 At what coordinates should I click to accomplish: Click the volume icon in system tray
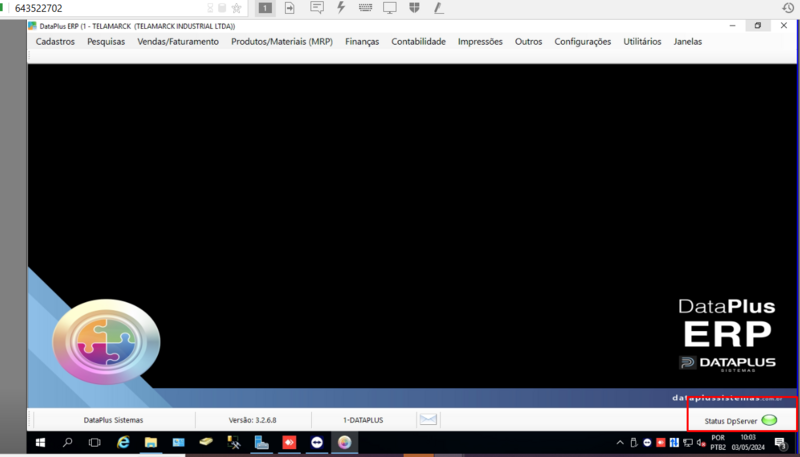coord(701,442)
